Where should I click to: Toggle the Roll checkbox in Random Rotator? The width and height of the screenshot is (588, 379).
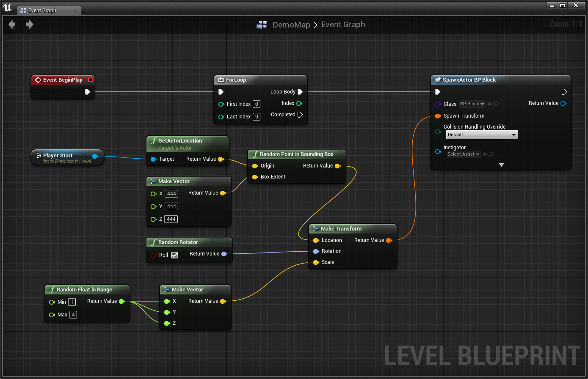[174, 255]
